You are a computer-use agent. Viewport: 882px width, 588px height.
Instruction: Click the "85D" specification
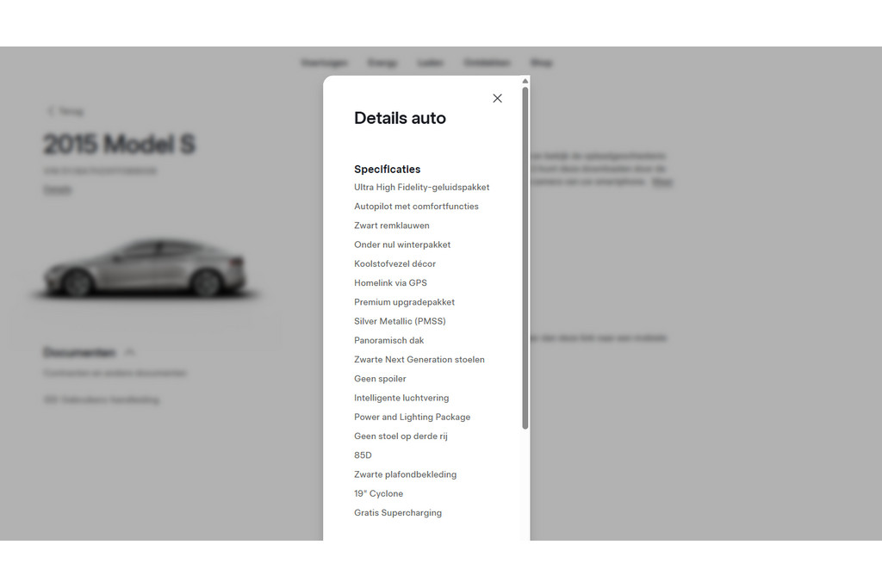click(363, 455)
